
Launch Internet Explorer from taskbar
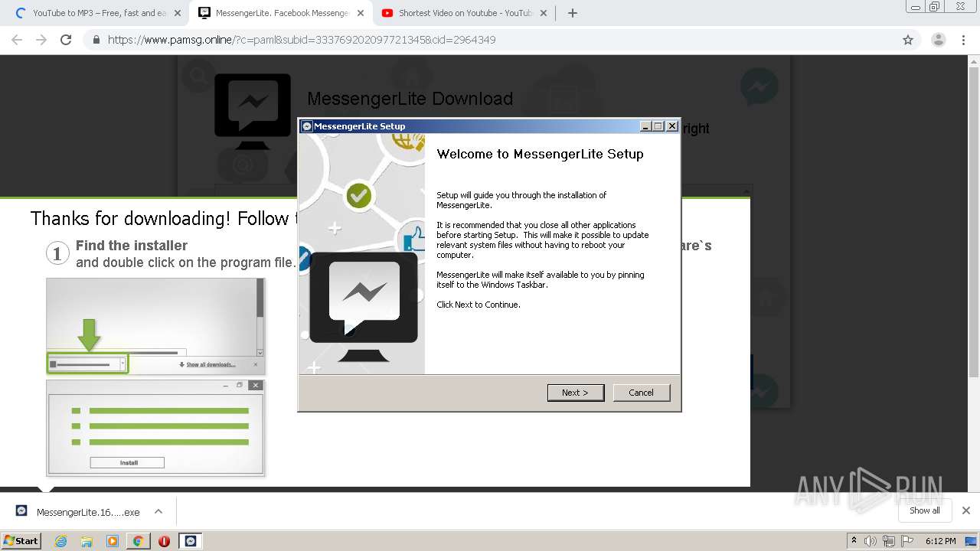click(x=61, y=541)
